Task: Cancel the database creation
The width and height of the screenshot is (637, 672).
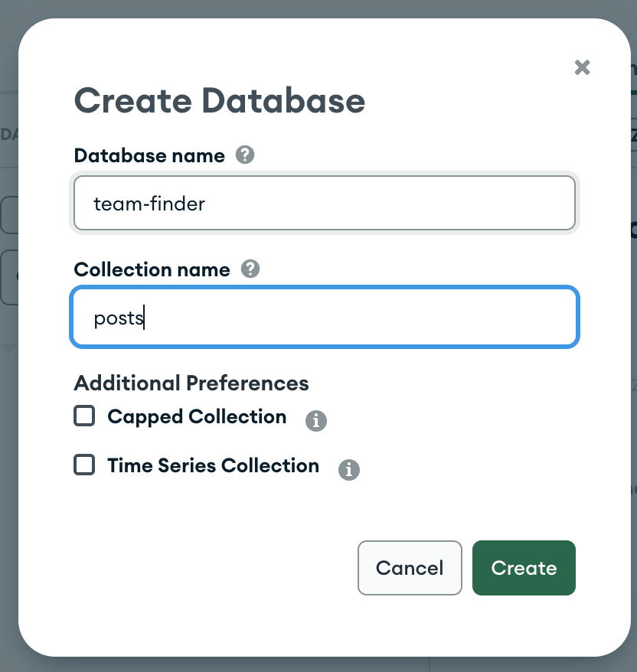Action: pos(410,568)
